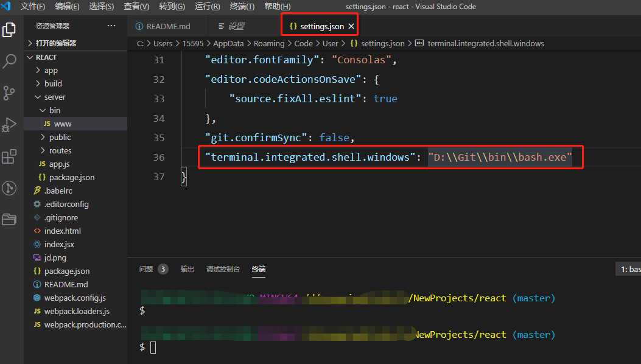Click the VS Code logo icon
This screenshot has height=364, width=641.
tap(6, 6)
